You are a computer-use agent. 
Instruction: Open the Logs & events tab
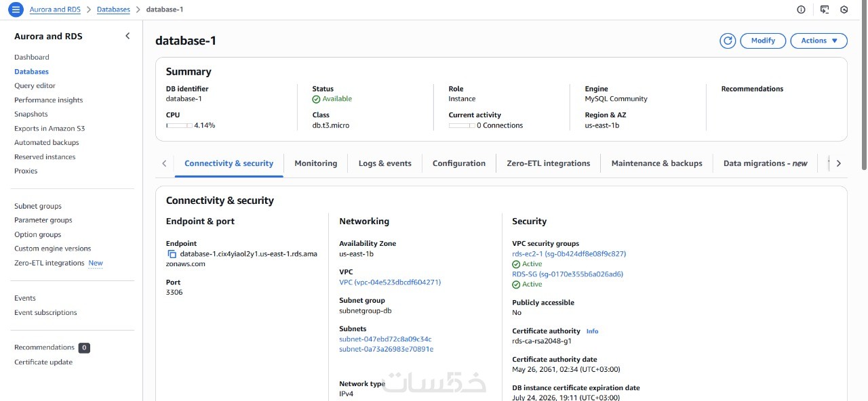tap(384, 163)
